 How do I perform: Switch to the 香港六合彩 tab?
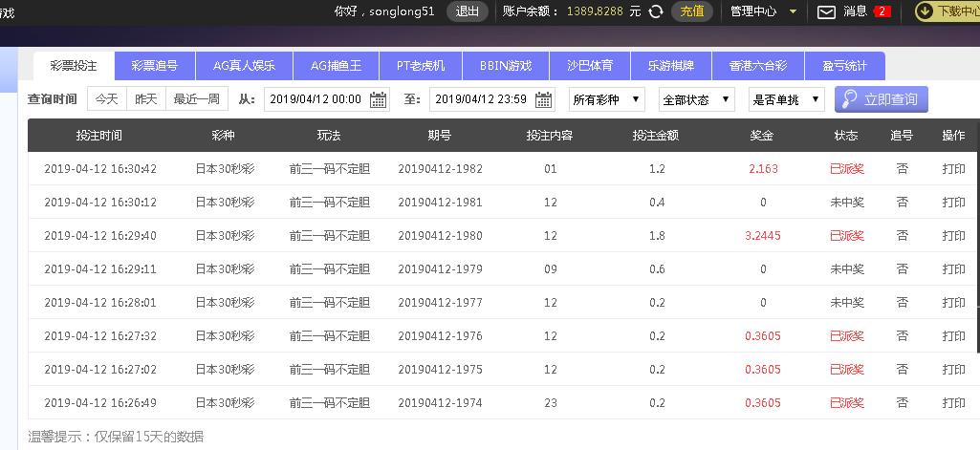pyautogui.click(x=757, y=66)
